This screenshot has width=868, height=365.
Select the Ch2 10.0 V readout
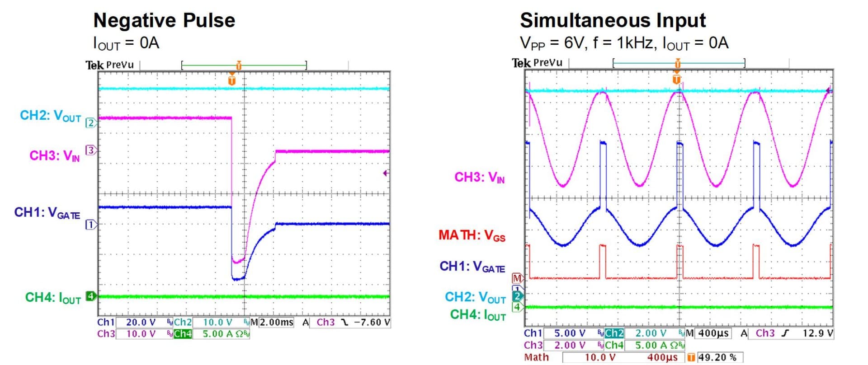(217, 323)
